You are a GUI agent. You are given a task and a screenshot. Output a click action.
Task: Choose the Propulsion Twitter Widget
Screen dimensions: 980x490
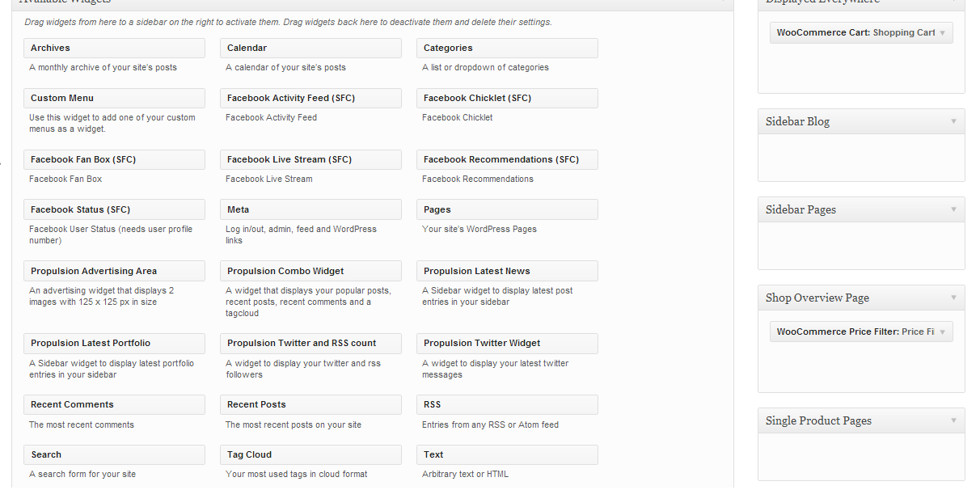tap(507, 344)
